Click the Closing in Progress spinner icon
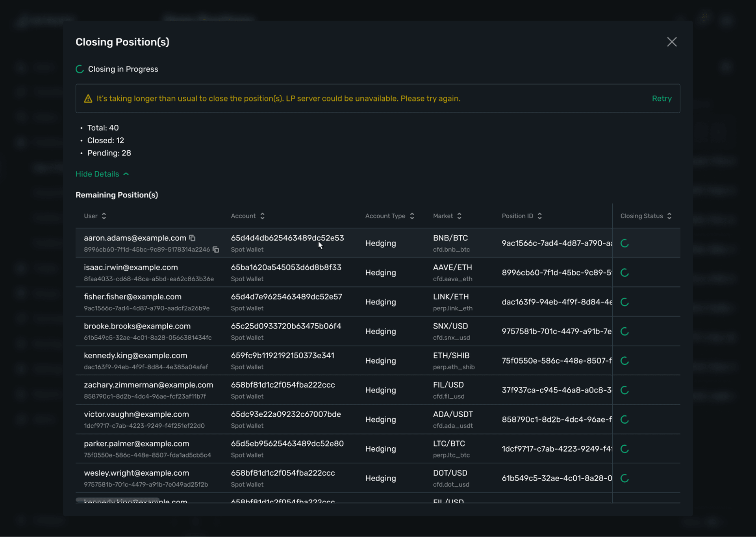The height and width of the screenshot is (537, 756). (x=80, y=69)
